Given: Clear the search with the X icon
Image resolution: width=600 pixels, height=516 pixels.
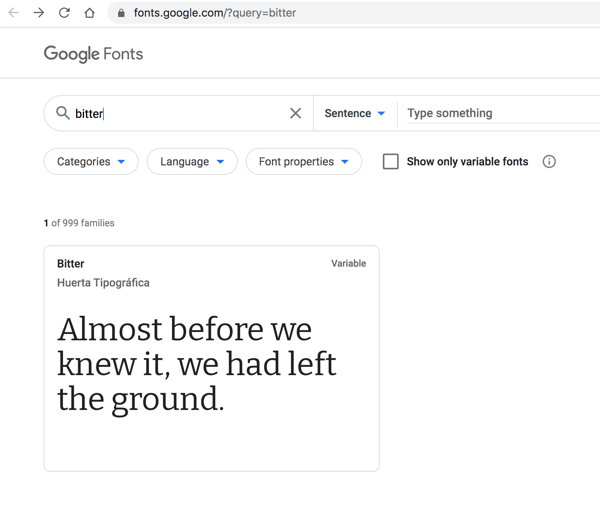Looking at the screenshot, I should point(295,113).
